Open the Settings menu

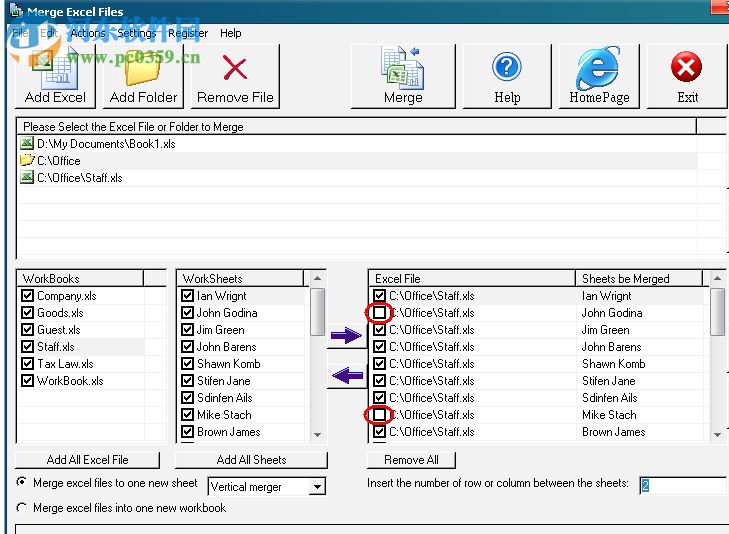[137, 33]
